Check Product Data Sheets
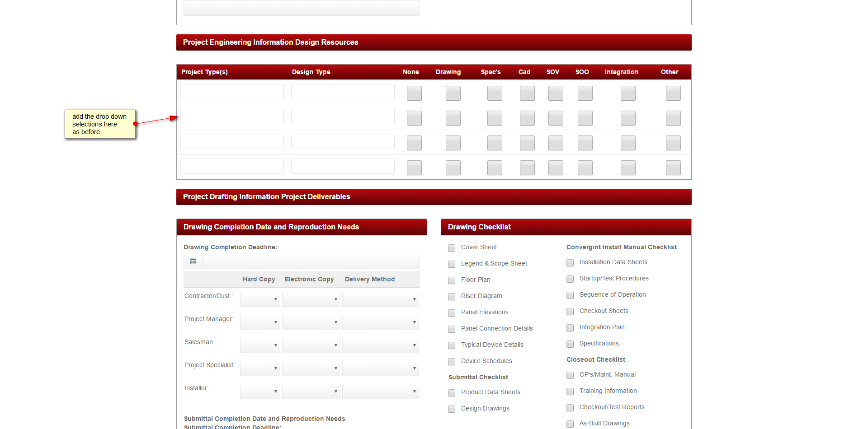 click(452, 393)
